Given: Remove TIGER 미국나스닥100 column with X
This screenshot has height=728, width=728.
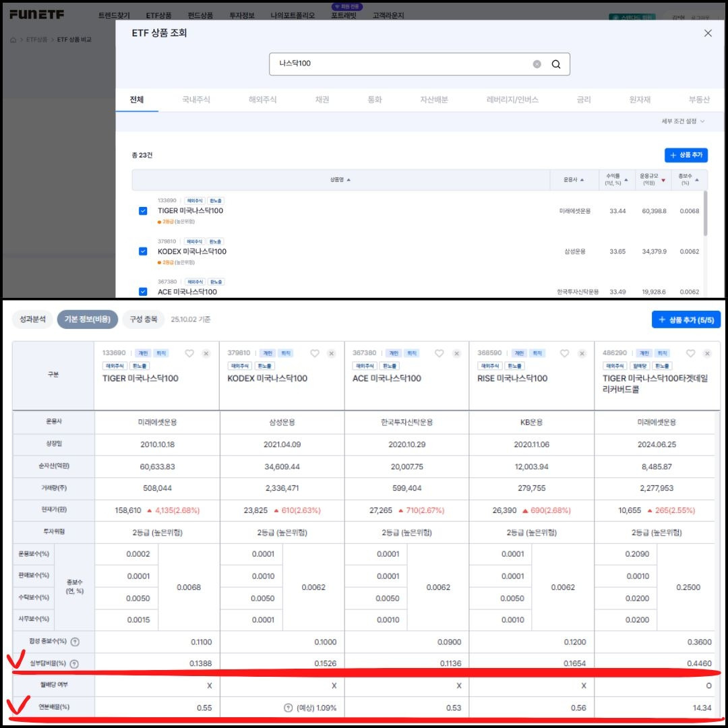Looking at the screenshot, I should (x=206, y=354).
